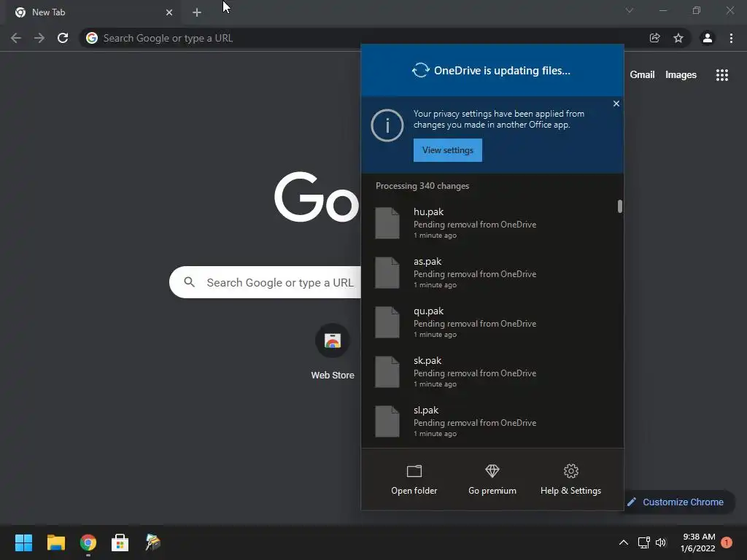Click the sl.pak file icon

[387, 421]
